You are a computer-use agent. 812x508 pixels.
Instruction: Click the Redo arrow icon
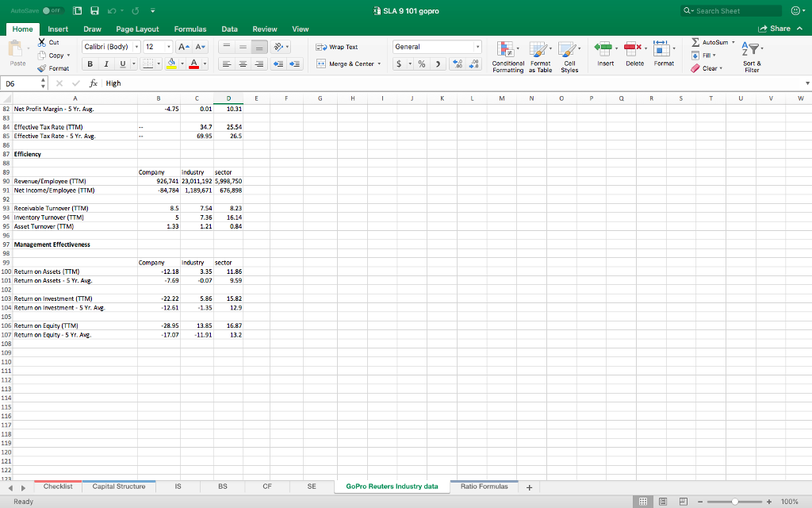click(136, 10)
